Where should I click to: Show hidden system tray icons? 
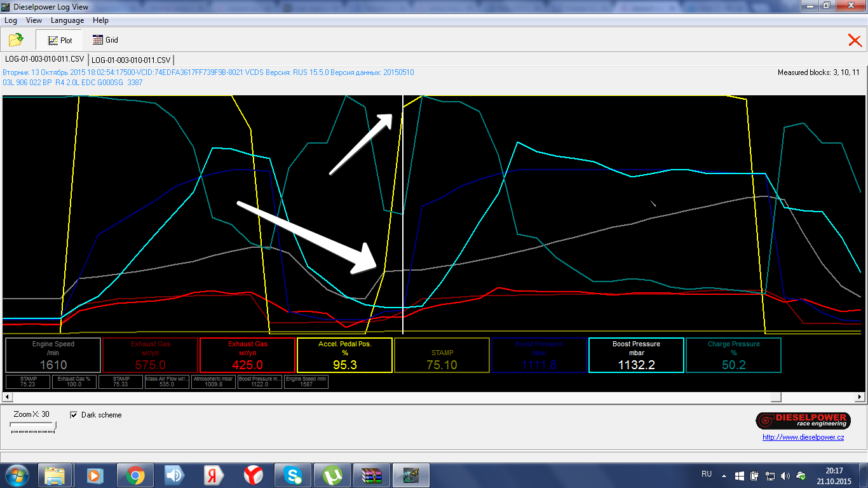[724, 475]
